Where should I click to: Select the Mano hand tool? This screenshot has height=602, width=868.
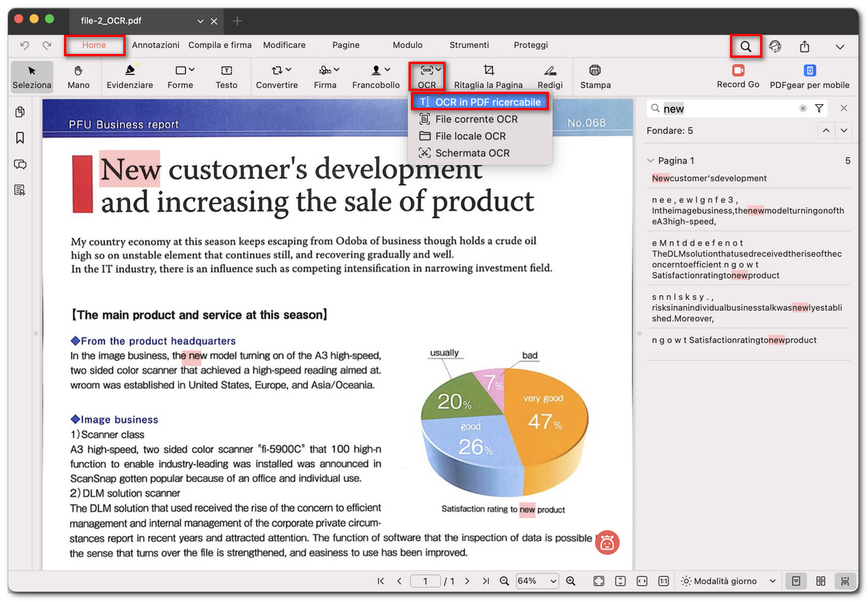click(78, 76)
